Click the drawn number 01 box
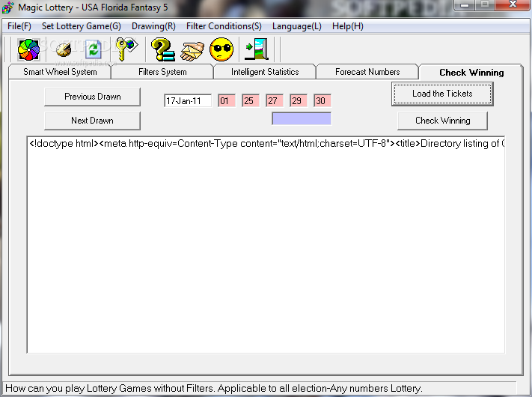Screen dimensions: 532x397 227,100
